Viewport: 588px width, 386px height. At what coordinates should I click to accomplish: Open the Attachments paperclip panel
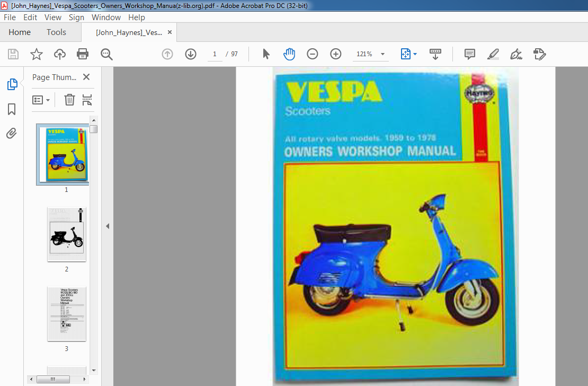(x=12, y=133)
